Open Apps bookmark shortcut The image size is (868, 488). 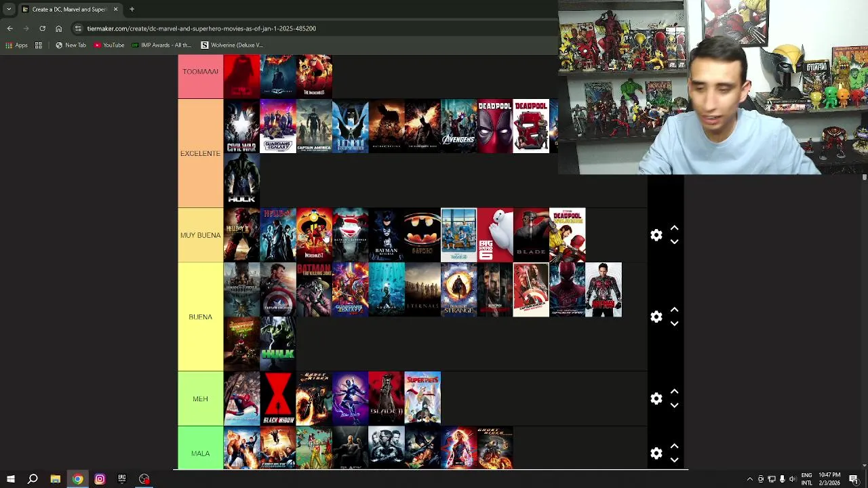tap(17, 45)
